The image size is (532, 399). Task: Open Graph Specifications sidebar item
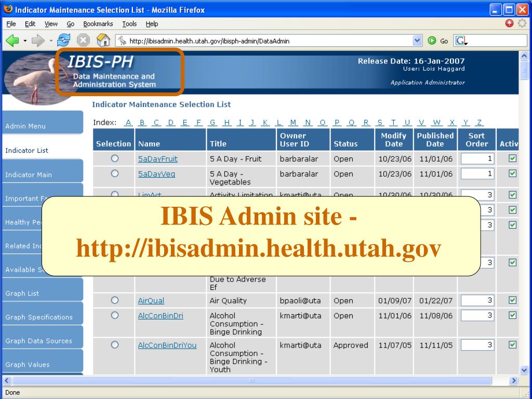point(43,313)
